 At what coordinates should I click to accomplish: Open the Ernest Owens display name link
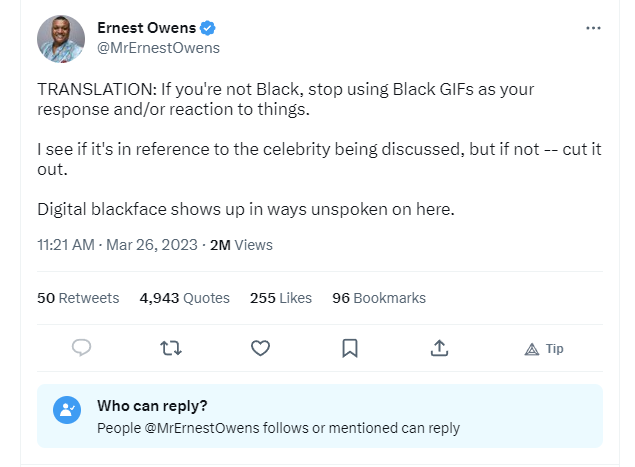[x=146, y=27]
